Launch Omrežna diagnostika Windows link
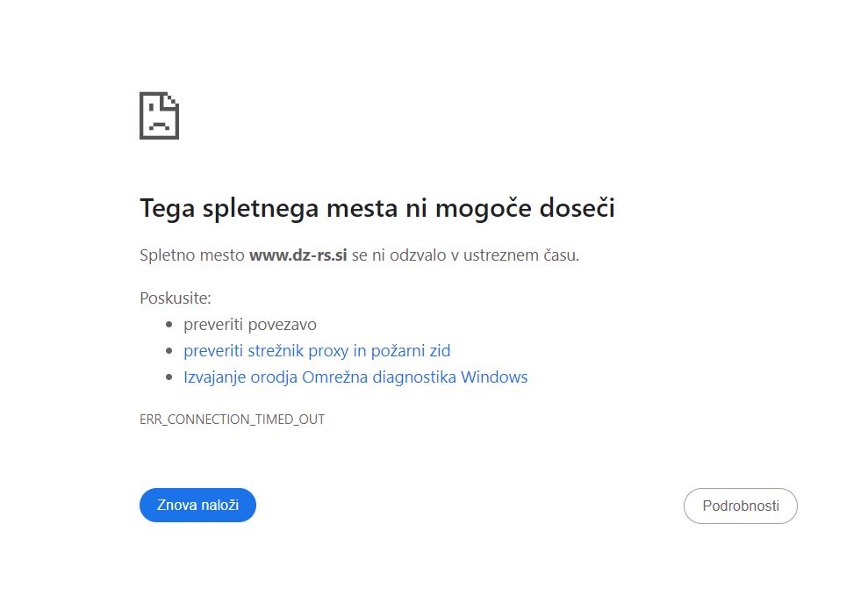 (355, 377)
